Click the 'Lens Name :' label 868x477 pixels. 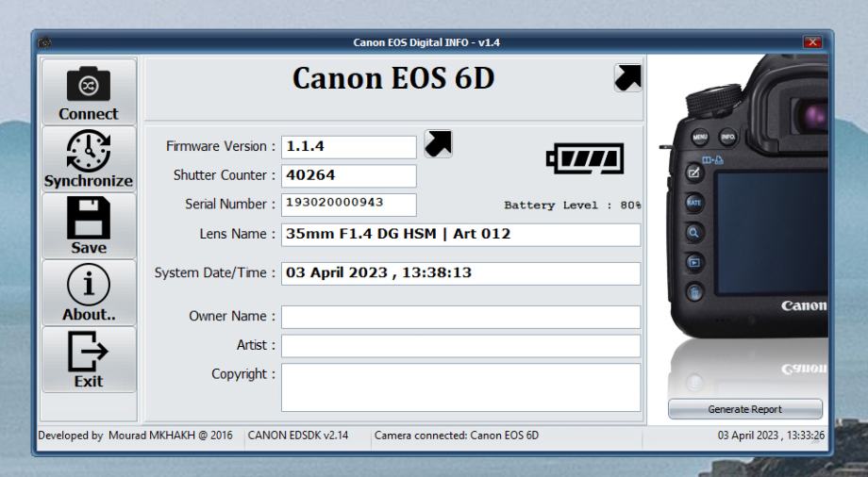tap(238, 234)
